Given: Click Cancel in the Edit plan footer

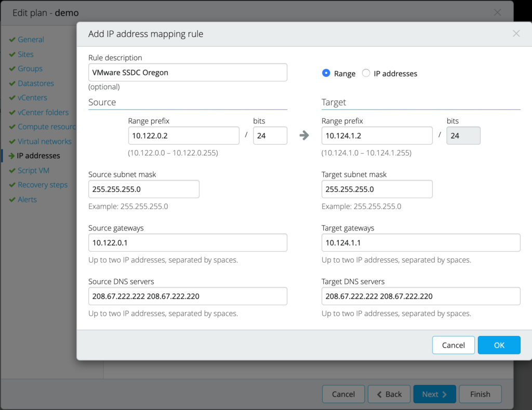Looking at the screenshot, I should [x=343, y=394].
